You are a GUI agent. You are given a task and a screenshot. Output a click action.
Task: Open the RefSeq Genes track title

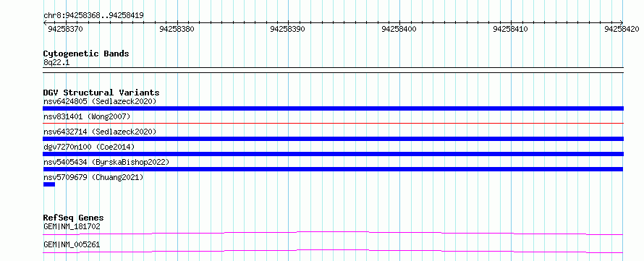pyautogui.click(x=74, y=218)
